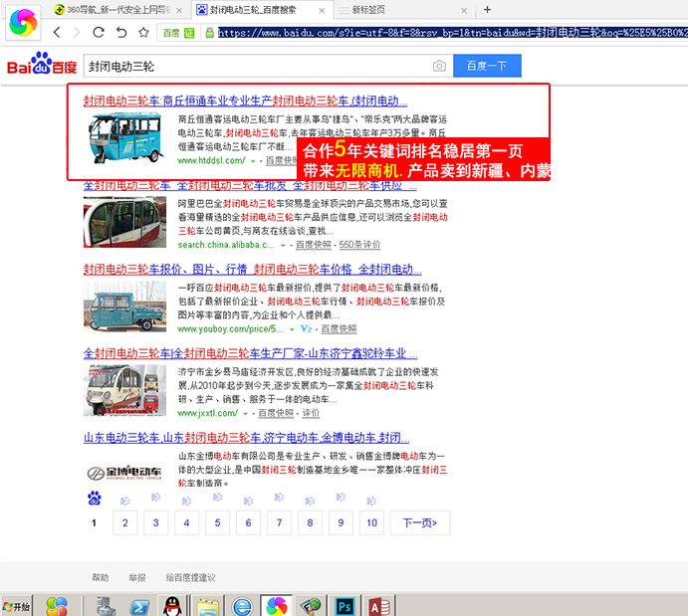Switch to the 新标签页 tab
Screen dimensions: 688x616
coord(403,10)
